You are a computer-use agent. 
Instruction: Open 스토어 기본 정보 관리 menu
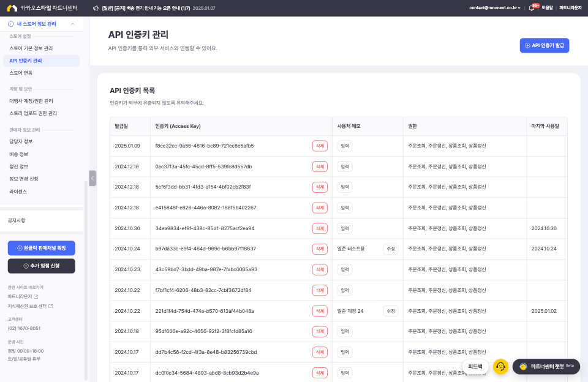click(x=31, y=48)
